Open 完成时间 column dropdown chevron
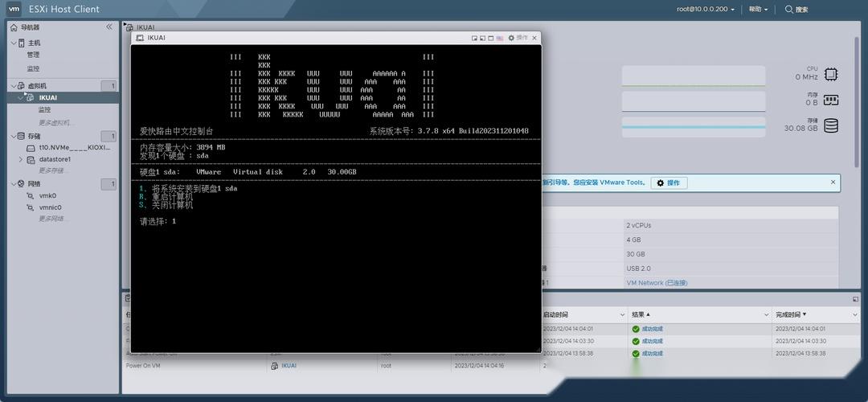This screenshot has height=402, width=868. point(854,314)
